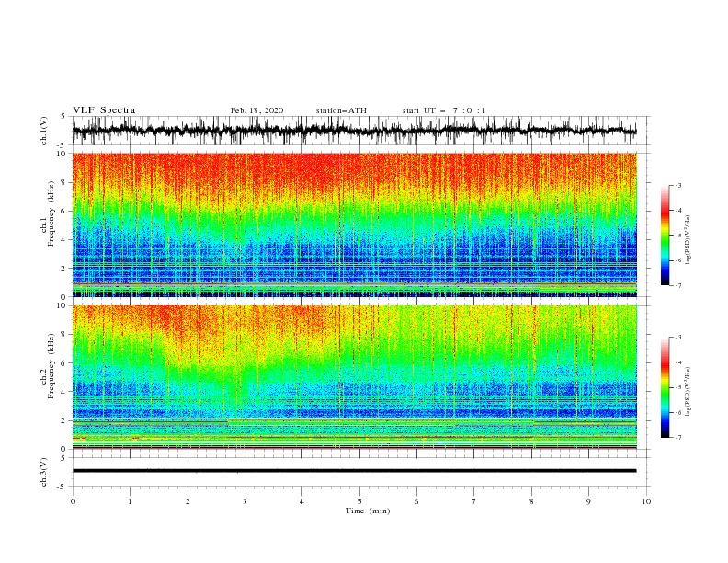This screenshot has width=728, height=563.
Task: Click the 'ch.3(V)' axis label
Action: [x=44, y=473]
